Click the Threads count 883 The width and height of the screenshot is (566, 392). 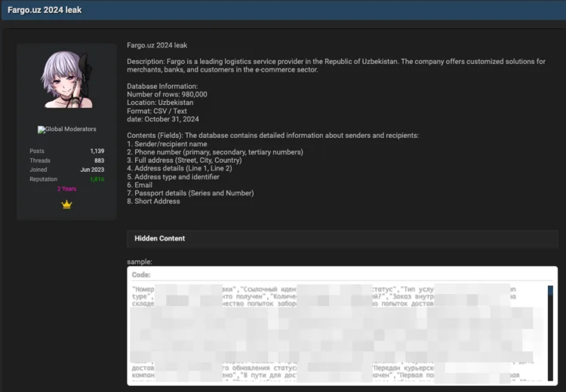pos(100,161)
